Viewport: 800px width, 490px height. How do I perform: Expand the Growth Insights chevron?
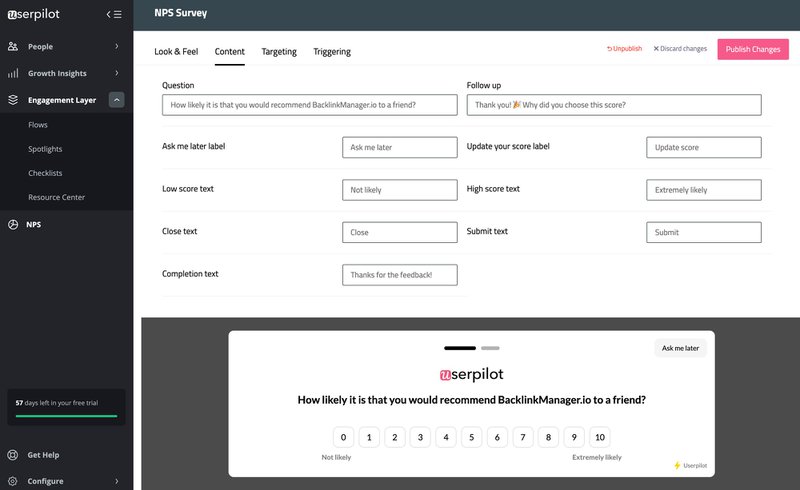[117, 73]
